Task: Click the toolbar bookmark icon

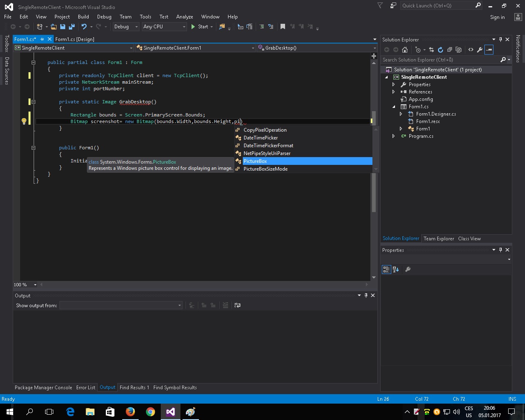Action: coord(283,27)
